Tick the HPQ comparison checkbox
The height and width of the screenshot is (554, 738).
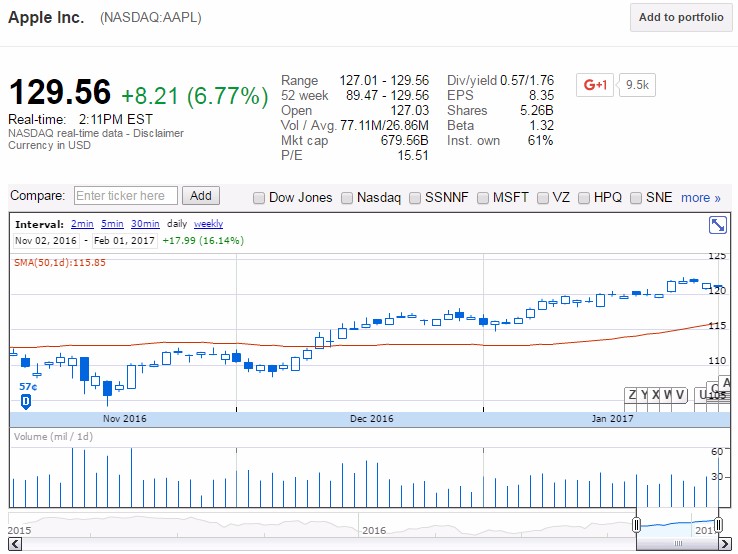coord(584,198)
